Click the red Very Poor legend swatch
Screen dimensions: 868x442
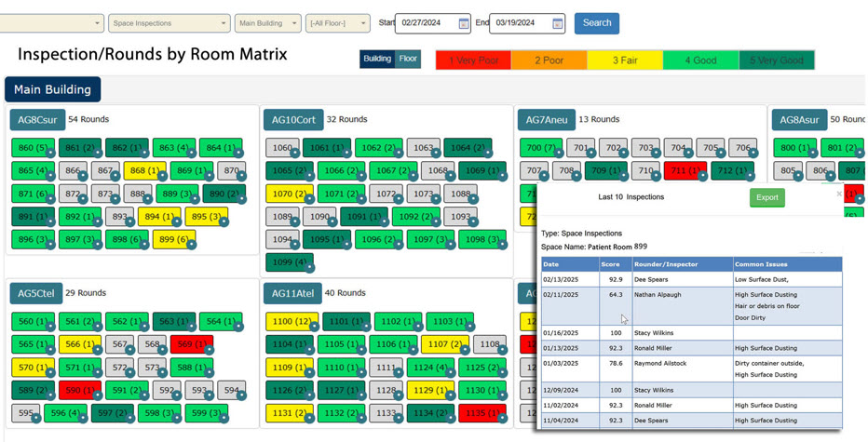click(x=473, y=60)
